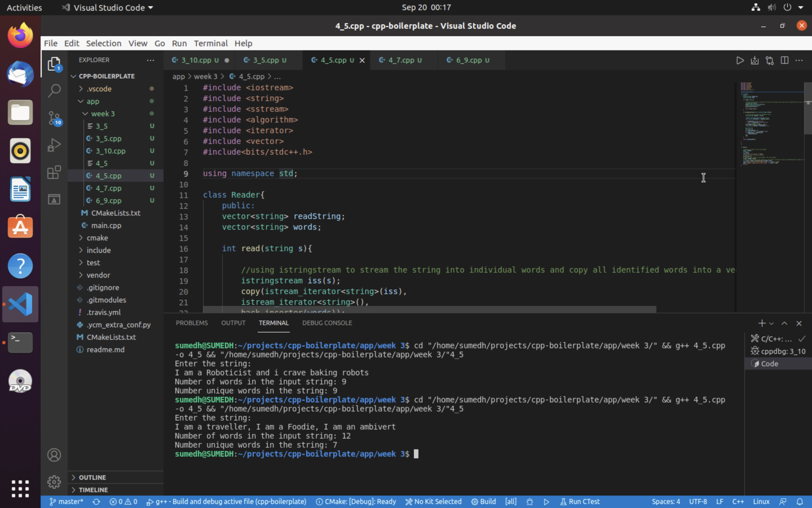Click errors and warnings count in status bar
The width and height of the screenshot is (812, 508).
point(123,502)
